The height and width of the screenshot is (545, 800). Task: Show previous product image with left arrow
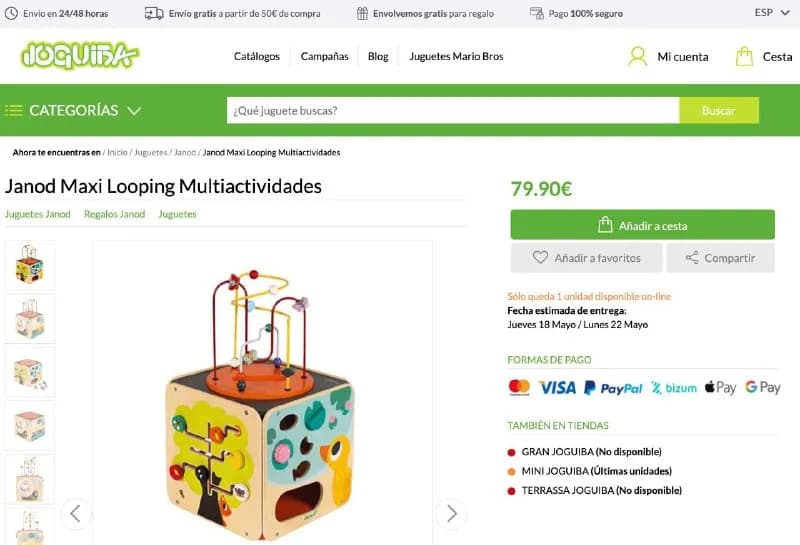point(76,513)
